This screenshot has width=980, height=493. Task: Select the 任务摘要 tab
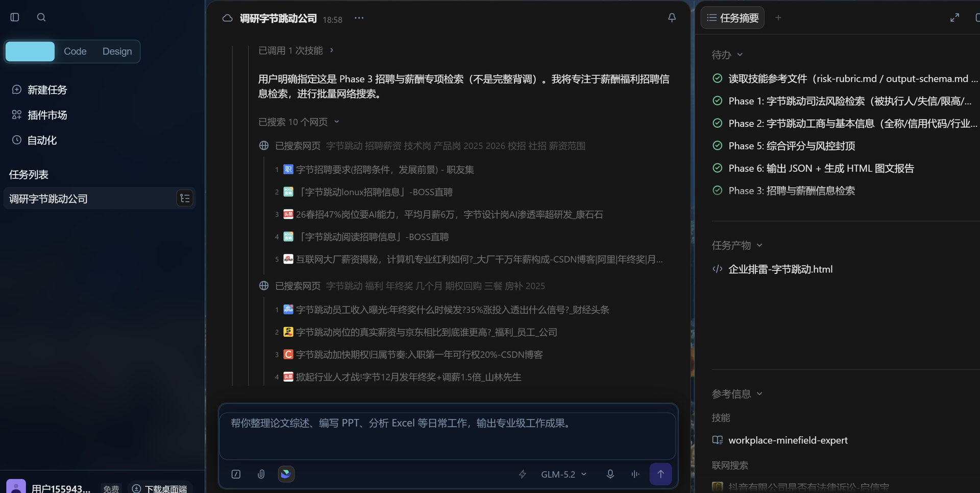tap(732, 18)
